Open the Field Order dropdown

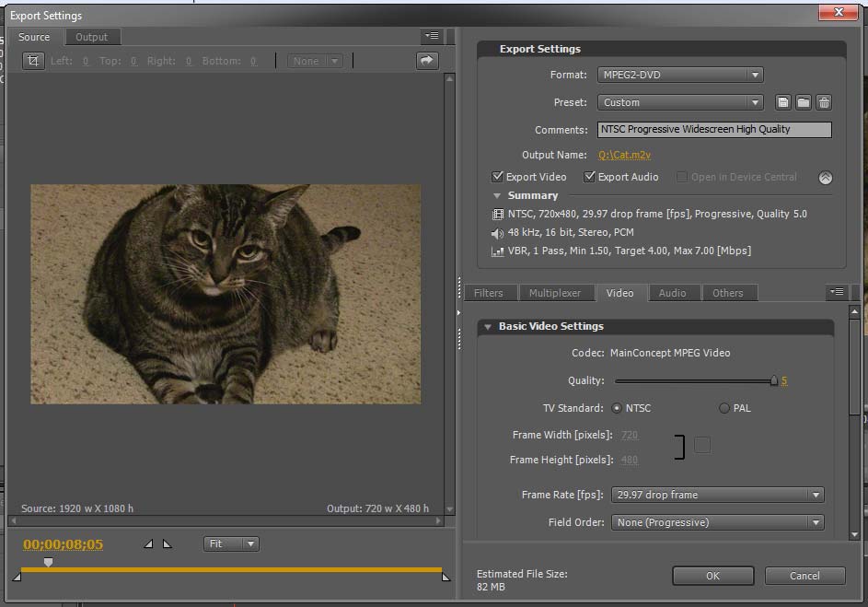(717, 522)
